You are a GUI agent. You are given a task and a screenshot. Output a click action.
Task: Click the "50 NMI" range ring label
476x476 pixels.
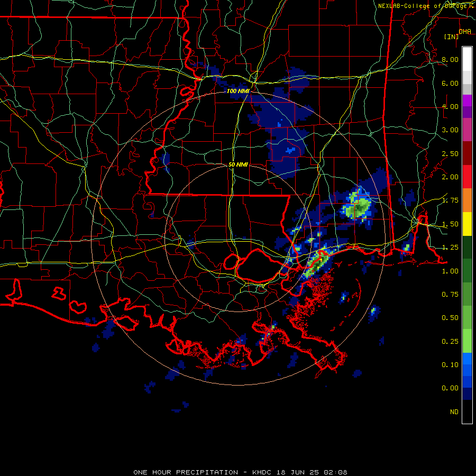[x=238, y=164]
